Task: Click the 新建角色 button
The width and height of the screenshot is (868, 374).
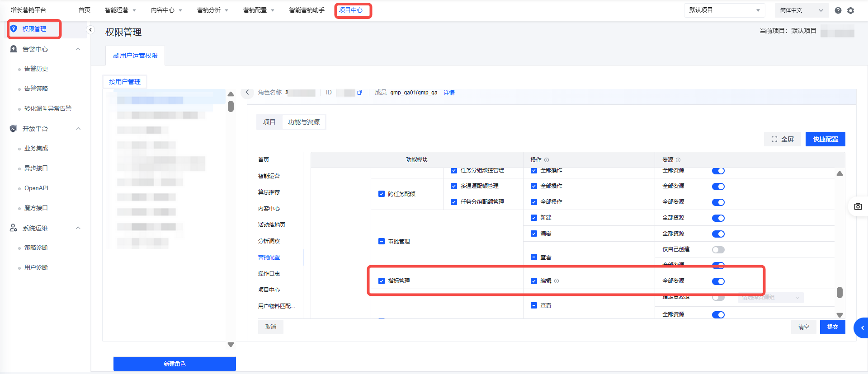Action: point(175,364)
